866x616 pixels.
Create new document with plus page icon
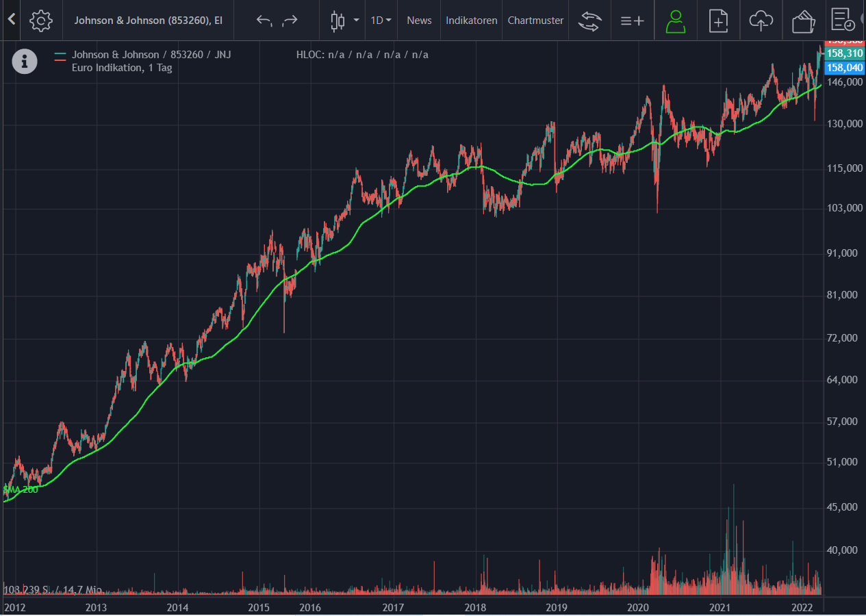coord(718,21)
